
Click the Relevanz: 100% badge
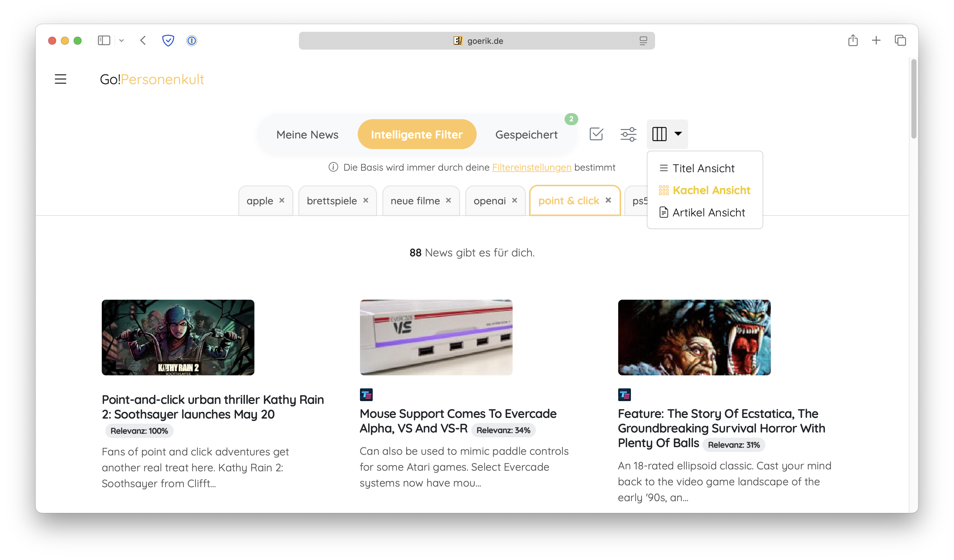[139, 431]
